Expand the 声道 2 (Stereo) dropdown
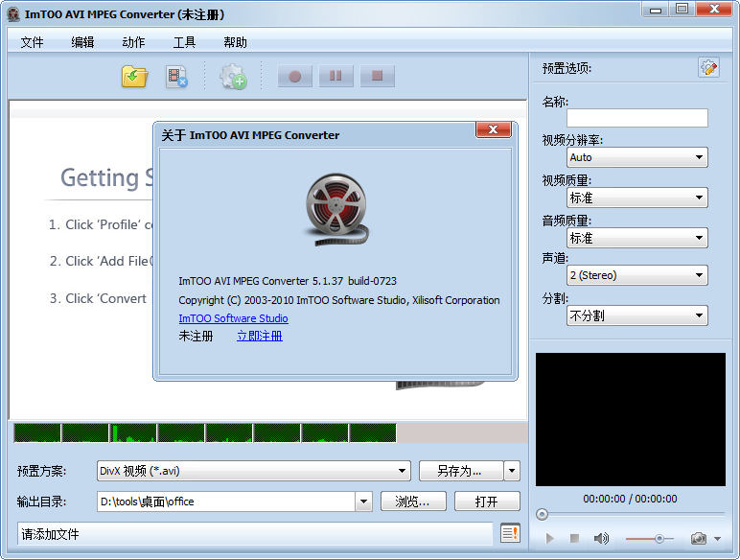Viewport: 740px width, 560px height. pos(637,275)
